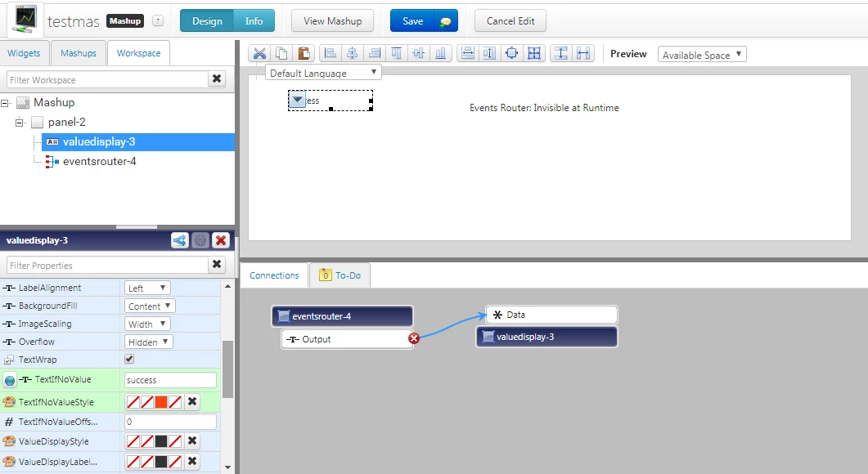
Task: Click the Design button
Action: click(207, 21)
